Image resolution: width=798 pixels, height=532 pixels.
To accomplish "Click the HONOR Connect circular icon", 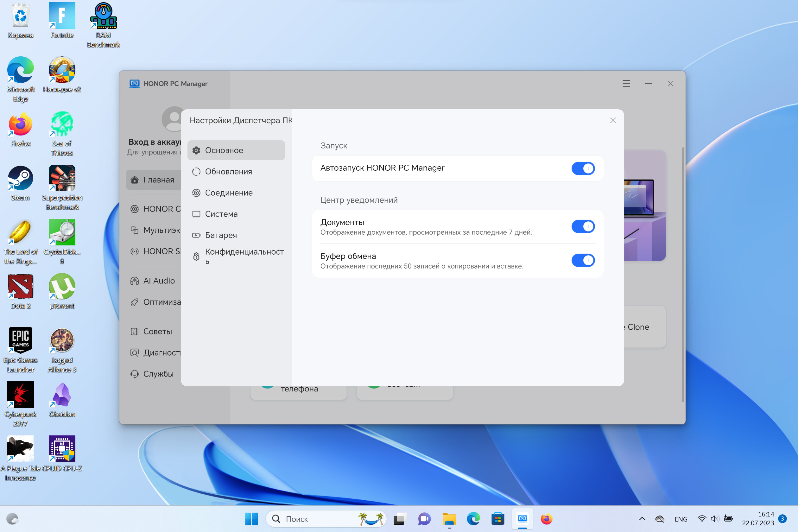I will click(x=135, y=209).
